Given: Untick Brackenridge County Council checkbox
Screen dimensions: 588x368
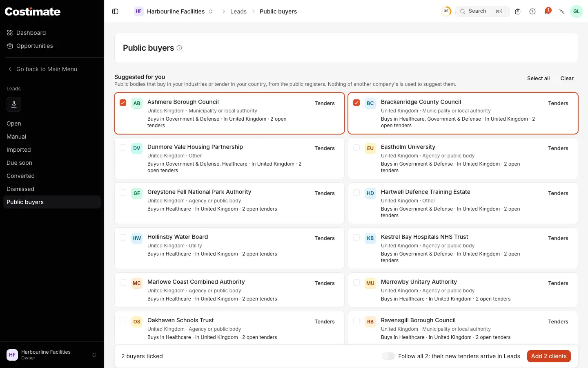Looking at the screenshot, I should point(356,103).
